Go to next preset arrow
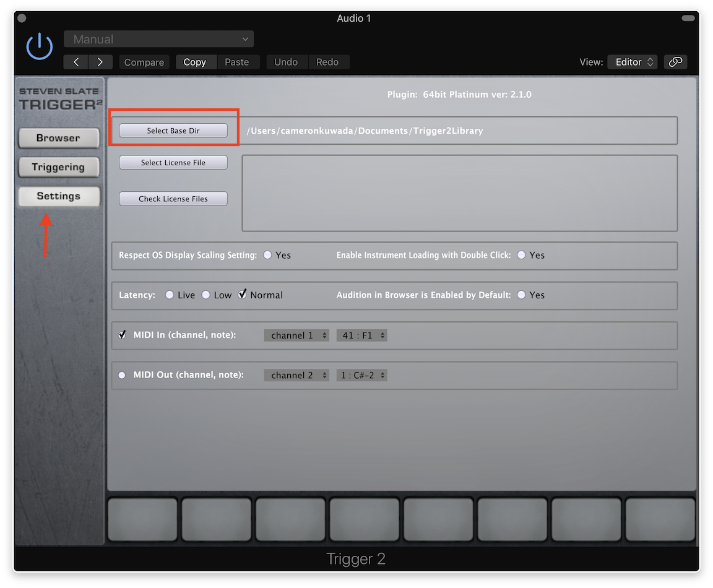Screen dimensions: 713x588 pos(100,62)
